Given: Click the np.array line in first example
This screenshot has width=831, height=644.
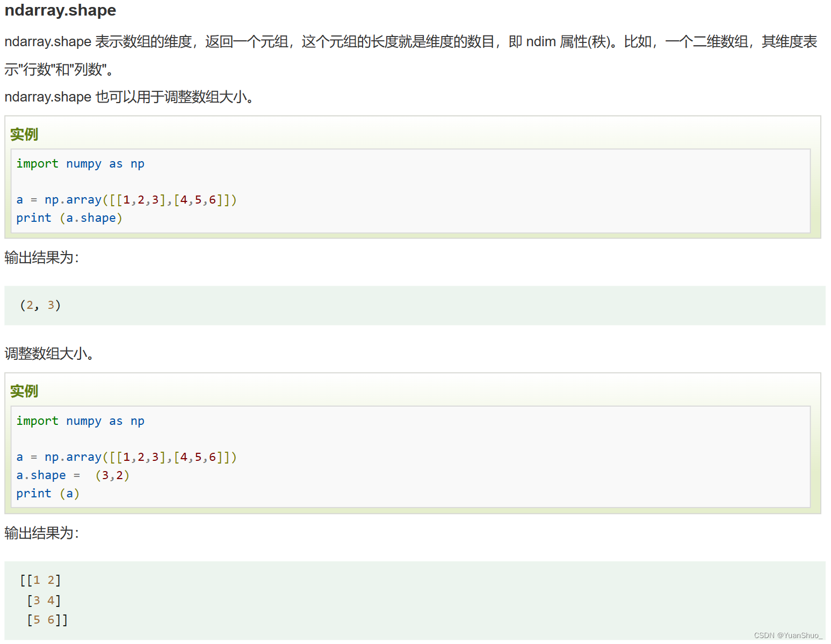Looking at the screenshot, I should (127, 199).
